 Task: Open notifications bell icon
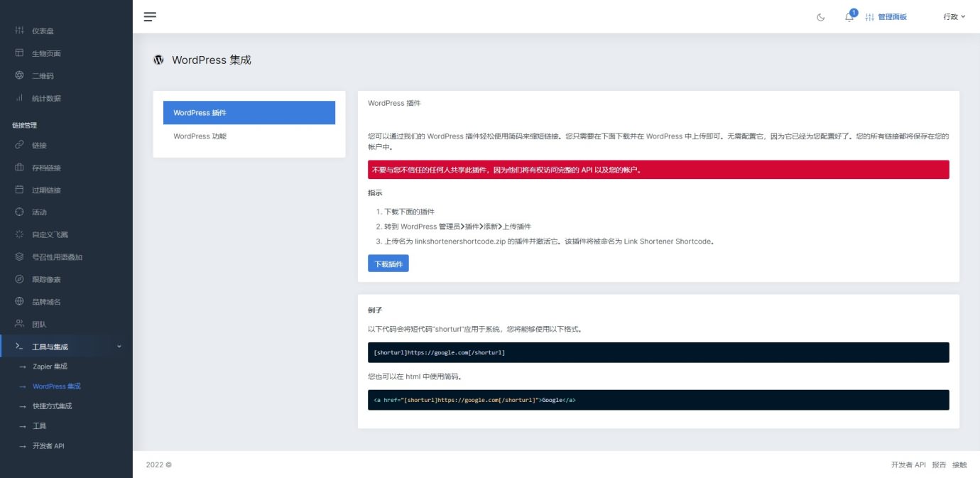tap(849, 17)
